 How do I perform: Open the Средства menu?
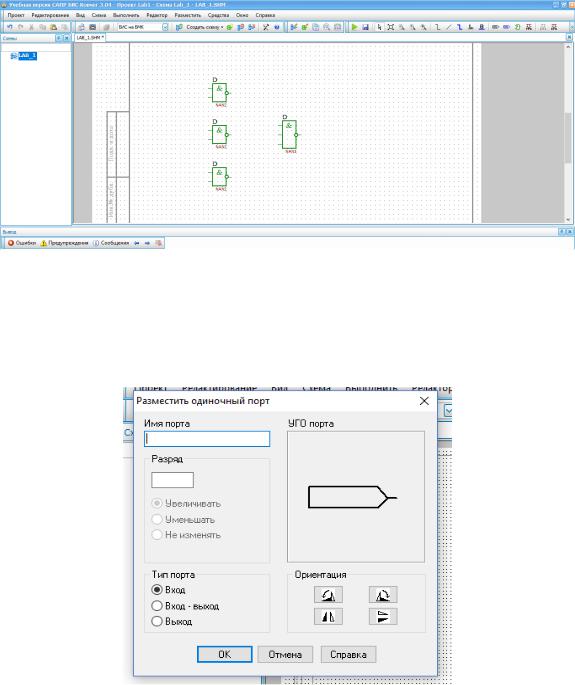point(218,15)
